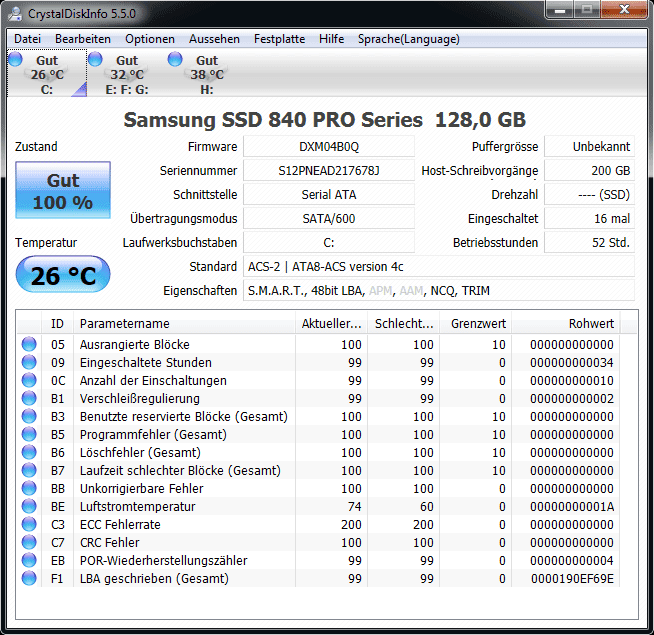Image resolution: width=654 pixels, height=635 pixels.
Task: Select the POR-Wiederherstellungszähler parameter name
Action: coord(164,560)
